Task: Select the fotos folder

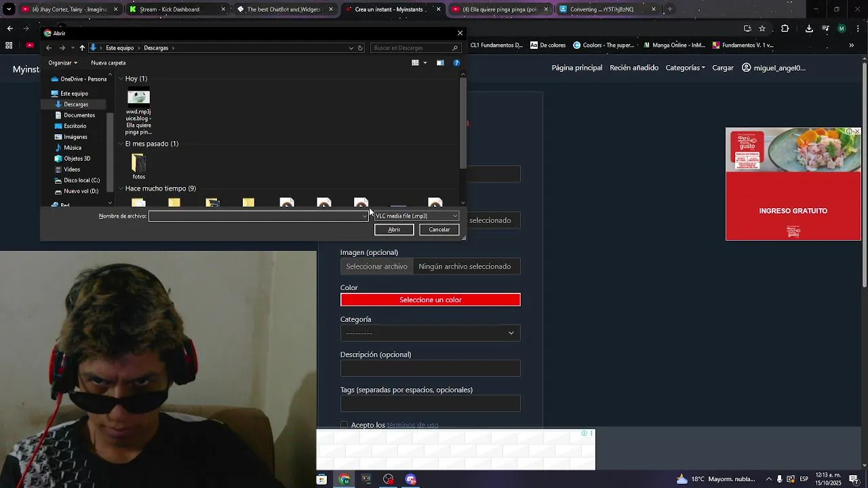Action: 138,166
